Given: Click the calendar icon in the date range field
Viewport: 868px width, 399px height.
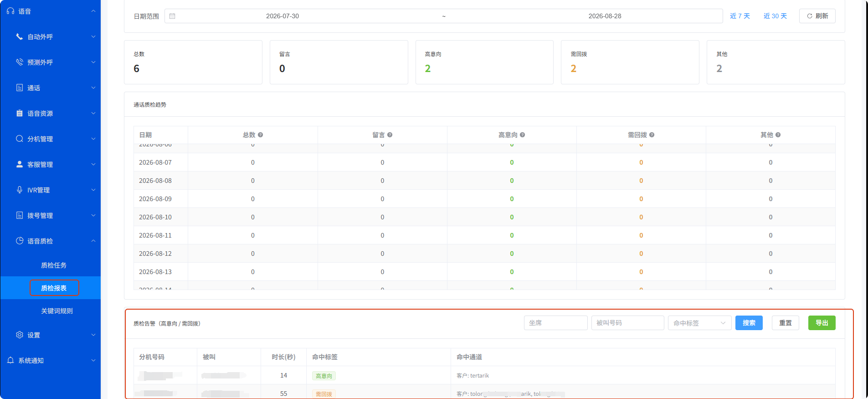Looking at the screenshot, I should click(172, 16).
